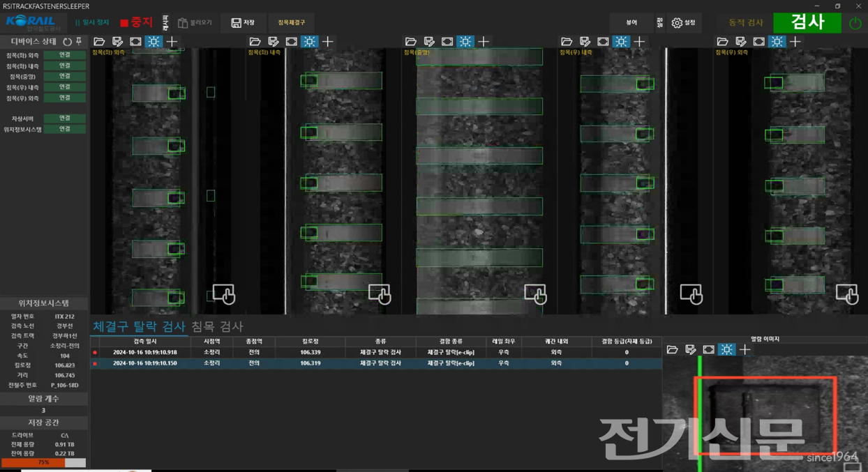The height and width of the screenshot is (472, 868).
Task: Click fit-to-screen icon in 침목(중앙) view
Action: pos(447,42)
